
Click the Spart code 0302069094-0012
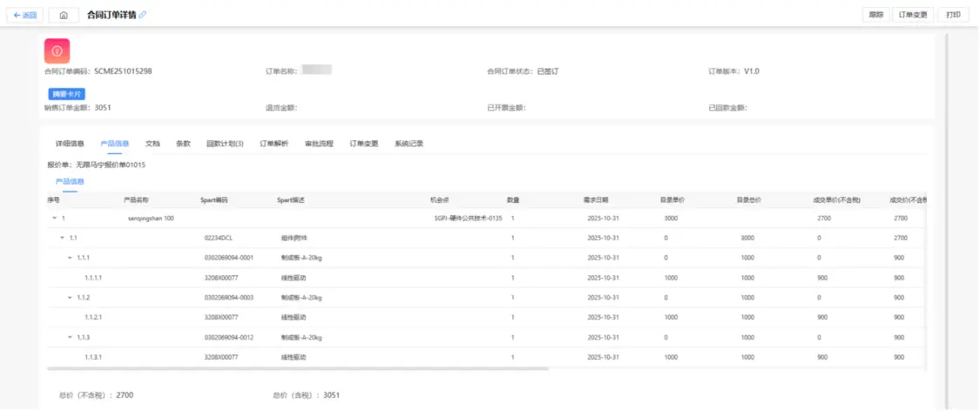(x=229, y=338)
